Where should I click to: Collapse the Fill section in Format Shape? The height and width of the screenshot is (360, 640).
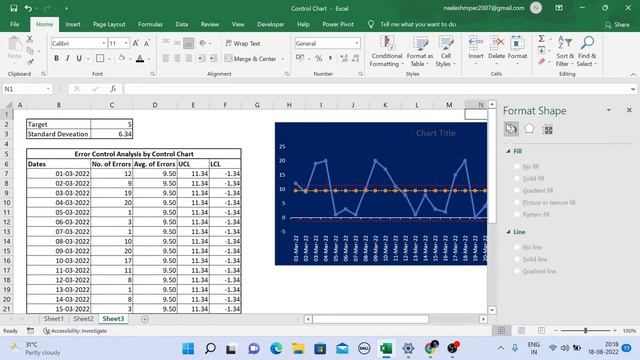509,151
